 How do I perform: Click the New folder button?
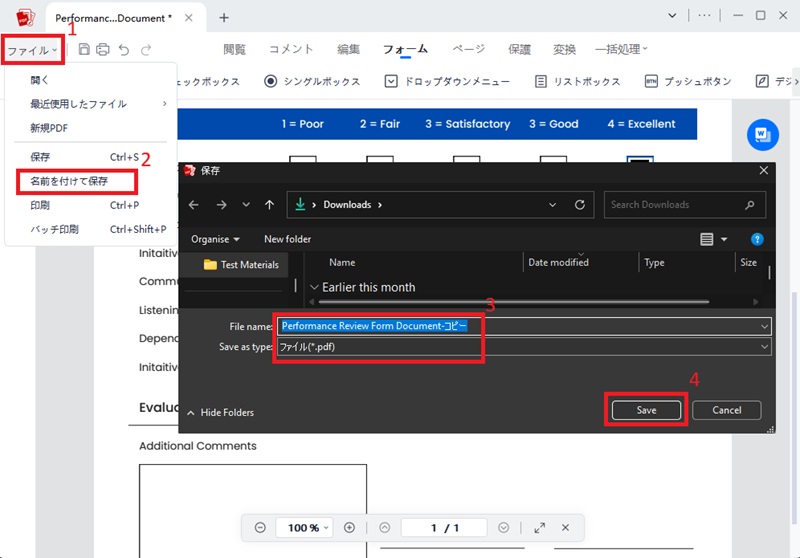287,239
